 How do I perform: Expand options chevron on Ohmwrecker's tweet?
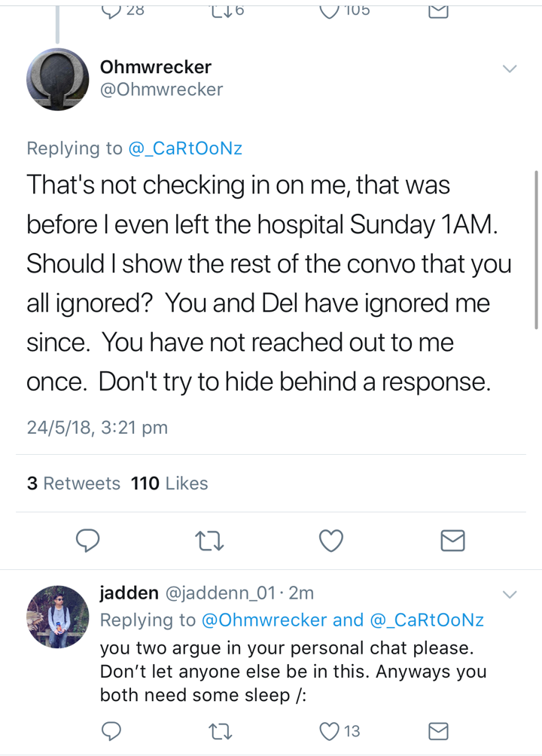tap(510, 69)
